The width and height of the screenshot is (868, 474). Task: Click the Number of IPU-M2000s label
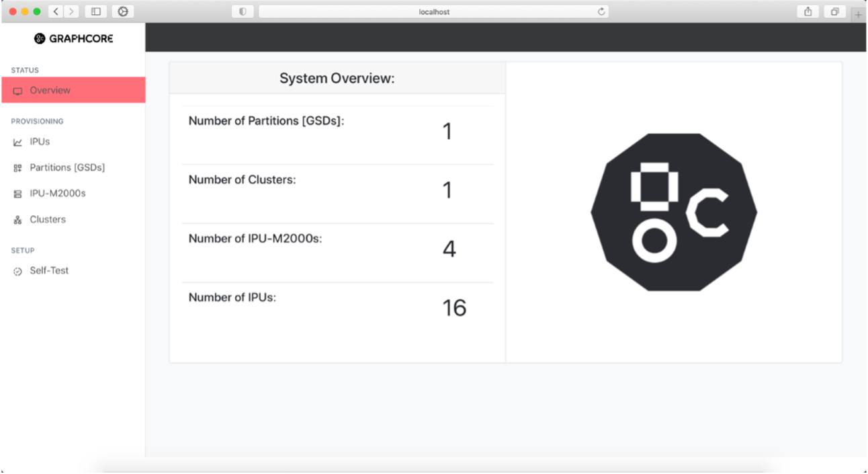point(255,238)
